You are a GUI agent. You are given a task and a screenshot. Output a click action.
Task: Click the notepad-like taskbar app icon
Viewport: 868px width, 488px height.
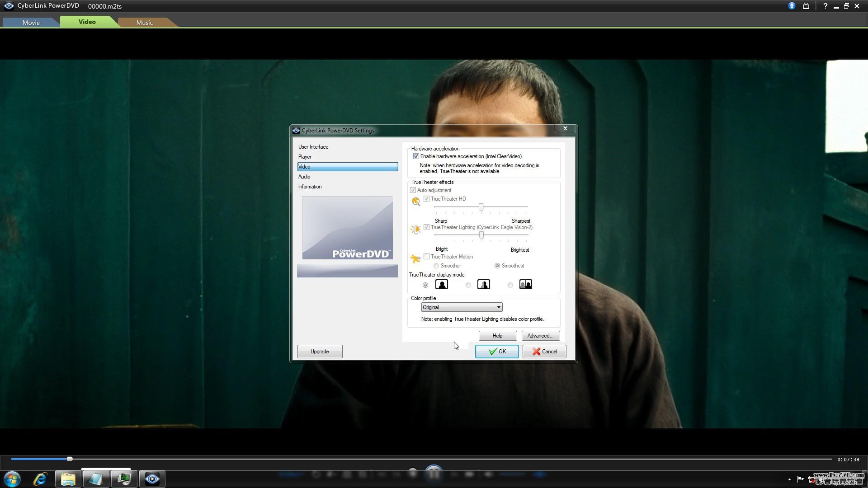(x=96, y=479)
